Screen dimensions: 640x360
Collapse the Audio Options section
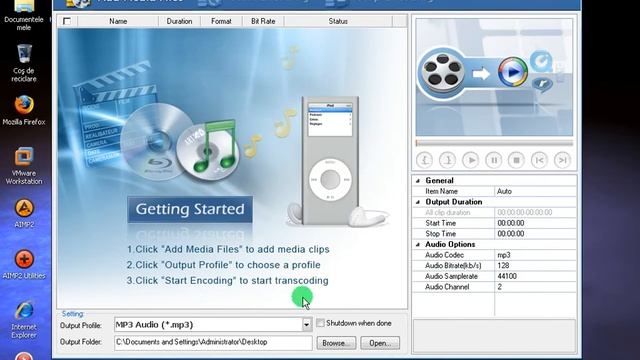tap(418, 244)
